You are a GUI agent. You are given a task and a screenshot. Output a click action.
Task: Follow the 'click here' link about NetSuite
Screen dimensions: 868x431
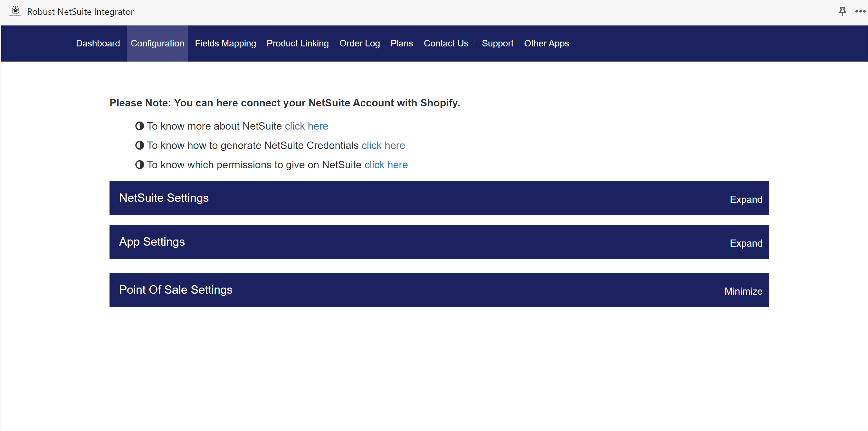(306, 126)
